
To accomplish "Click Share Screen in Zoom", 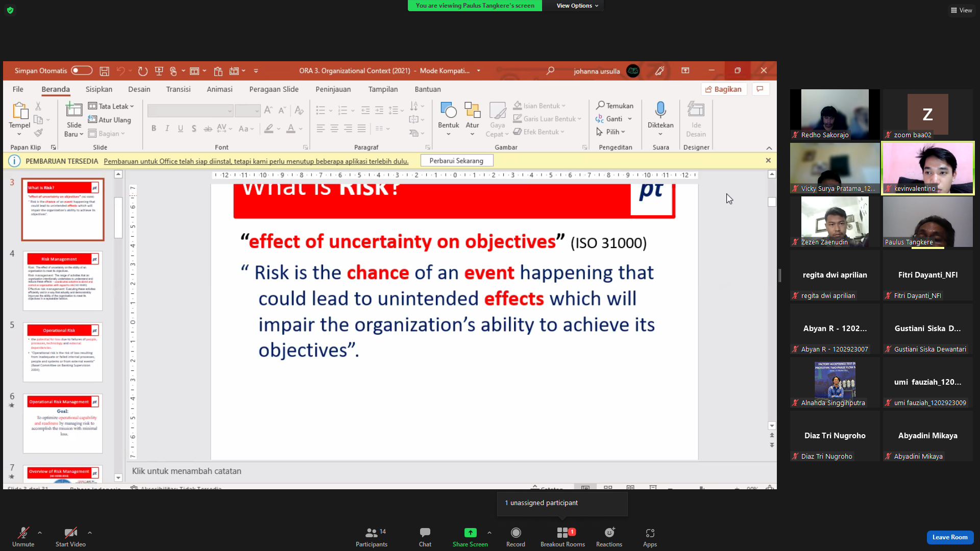I will [470, 537].
